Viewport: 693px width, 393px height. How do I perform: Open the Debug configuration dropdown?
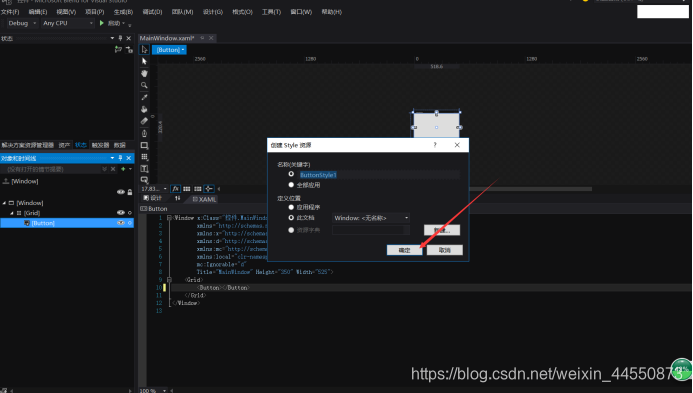click(x=22, y=23)
